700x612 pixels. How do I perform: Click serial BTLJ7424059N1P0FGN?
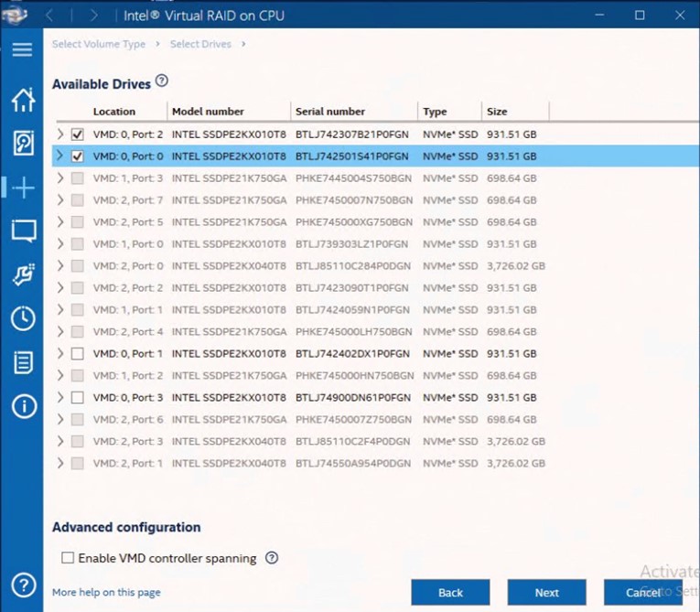pos(352,310)
